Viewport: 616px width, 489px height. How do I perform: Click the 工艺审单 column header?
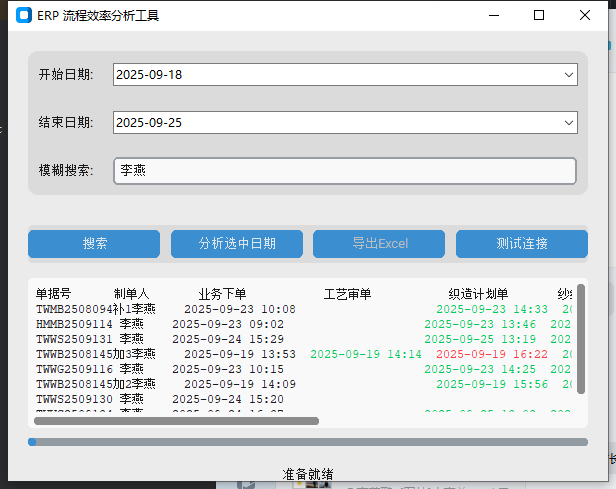click(x=347, y=294)
